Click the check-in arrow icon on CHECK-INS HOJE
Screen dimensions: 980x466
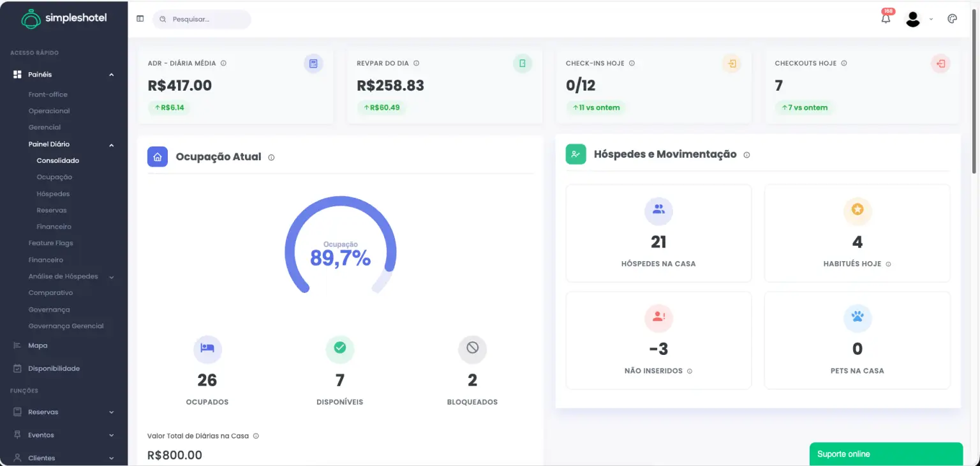pyautogui.click(x=731, y=64)
